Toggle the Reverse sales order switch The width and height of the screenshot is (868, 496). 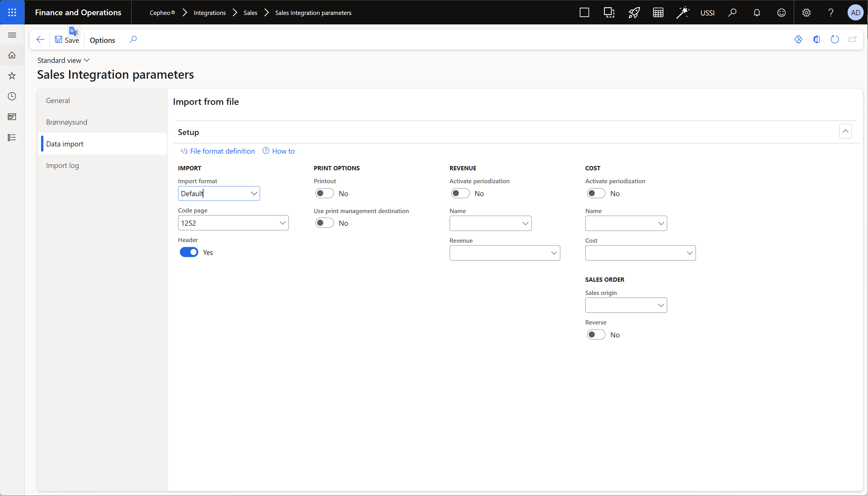tap(596, 335)
